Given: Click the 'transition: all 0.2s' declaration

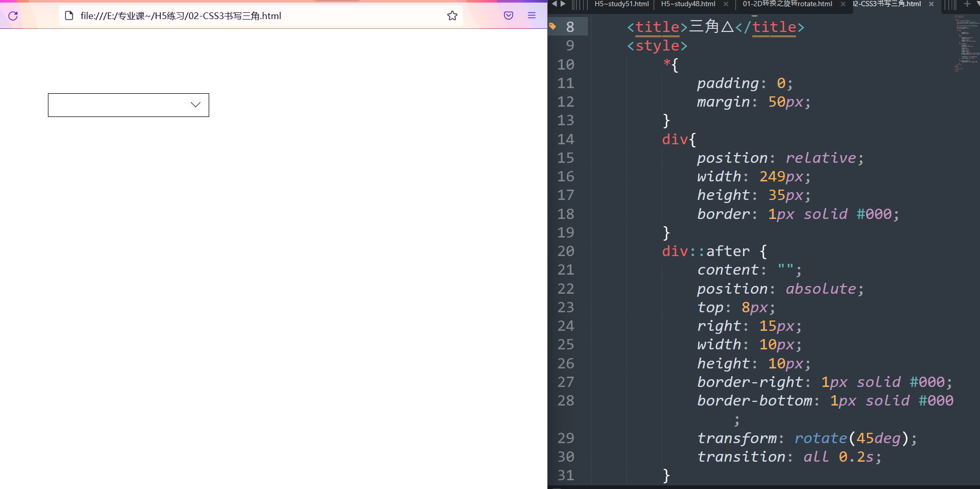Looking at the screenshot, I should coord(789,457).
